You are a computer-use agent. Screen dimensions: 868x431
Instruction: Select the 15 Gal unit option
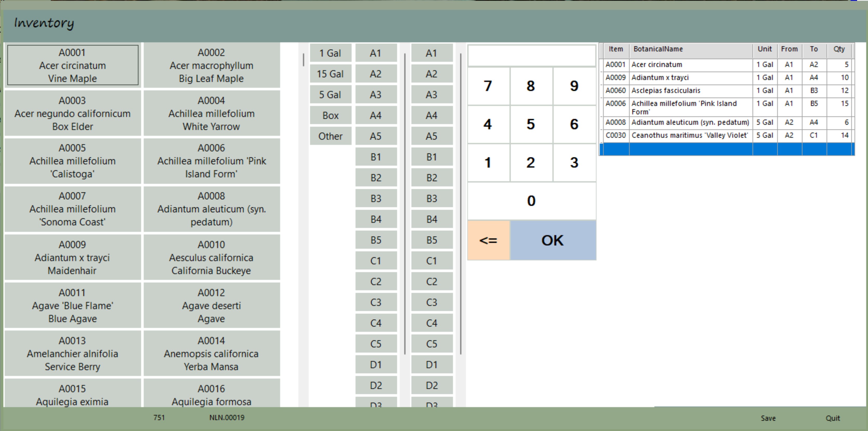pos(330,74)
